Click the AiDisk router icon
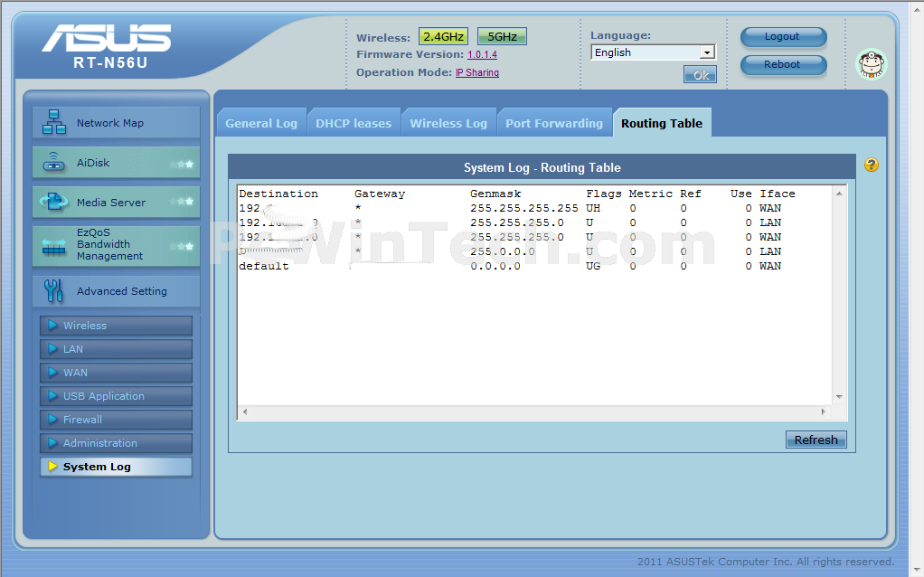This screenshot has height=577, width=924. pyautogui.click(x=54, y=162)
